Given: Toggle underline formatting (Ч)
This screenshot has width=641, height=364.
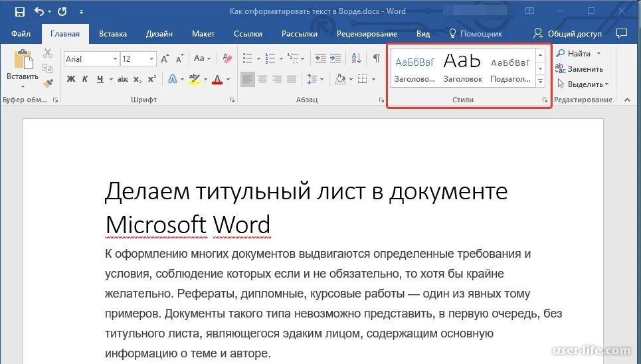Looking at the screenshot, I should pos(100,79).
